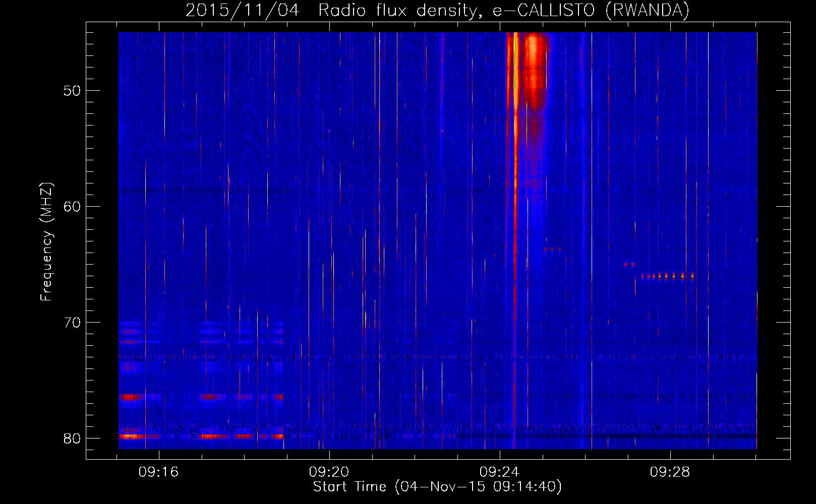Click the '09:28' time tick label

(670, 472)
